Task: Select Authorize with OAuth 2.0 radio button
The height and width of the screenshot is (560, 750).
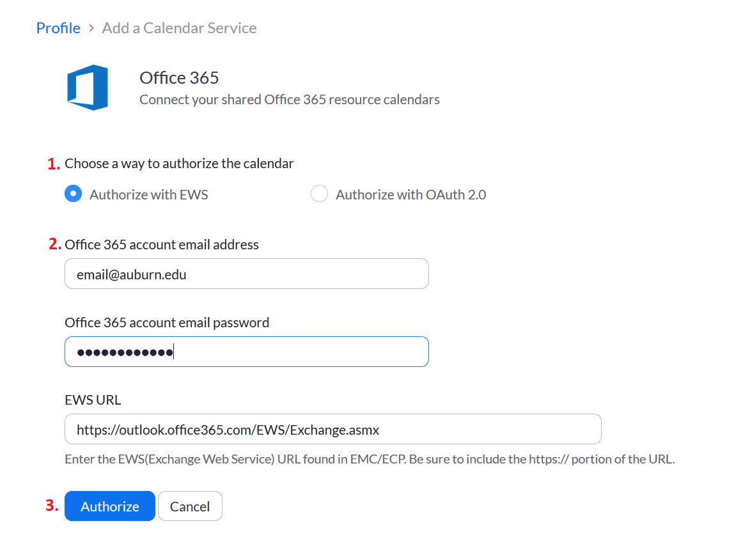Action: (319, 194)
